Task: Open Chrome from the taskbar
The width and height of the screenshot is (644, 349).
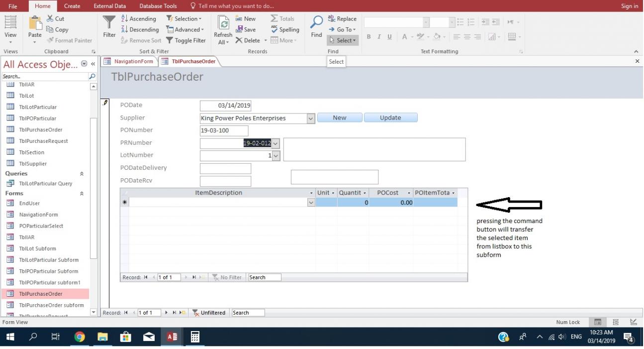Action: (x=80, y=338)
